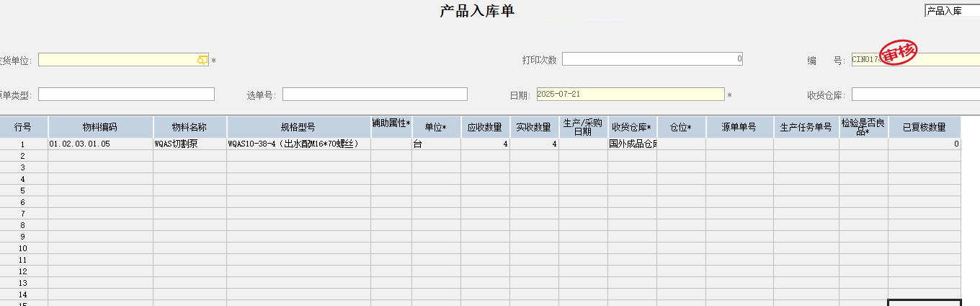Click the unit cell showing 台
The width and height of the screenshot is (980, 306).
point(436,144)
